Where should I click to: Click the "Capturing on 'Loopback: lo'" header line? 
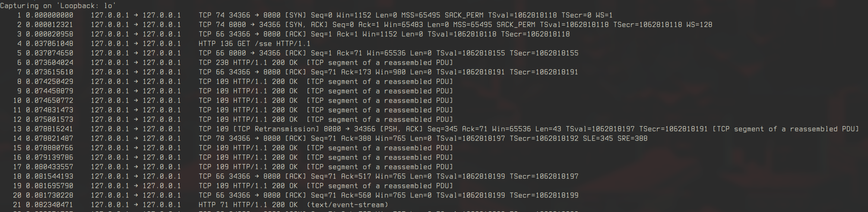click(58, 6)
